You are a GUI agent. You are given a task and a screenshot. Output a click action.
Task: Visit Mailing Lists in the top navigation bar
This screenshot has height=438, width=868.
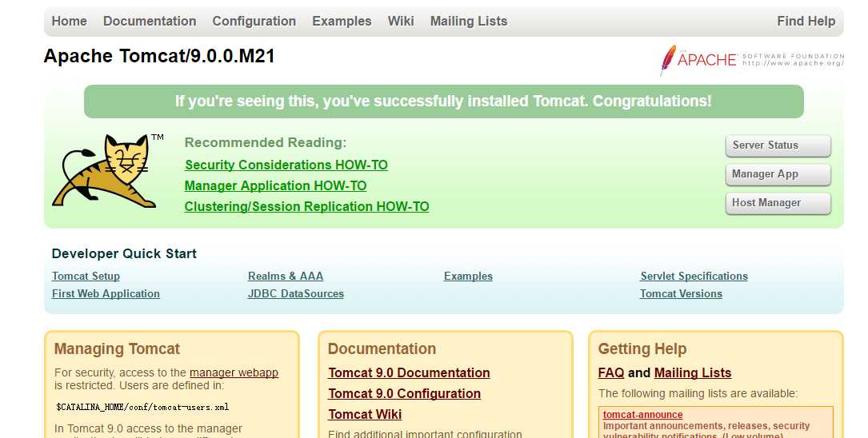tap(469, 21)
